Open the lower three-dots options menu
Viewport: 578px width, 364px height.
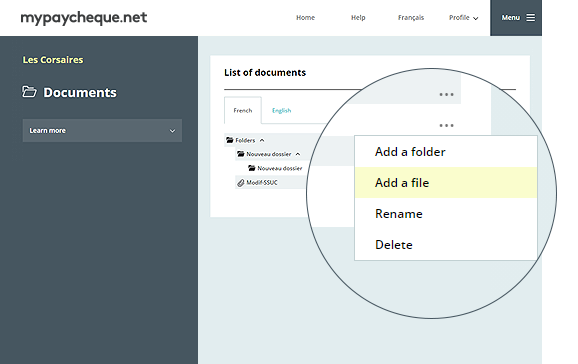pyautogui.click(x=446, y=126)
